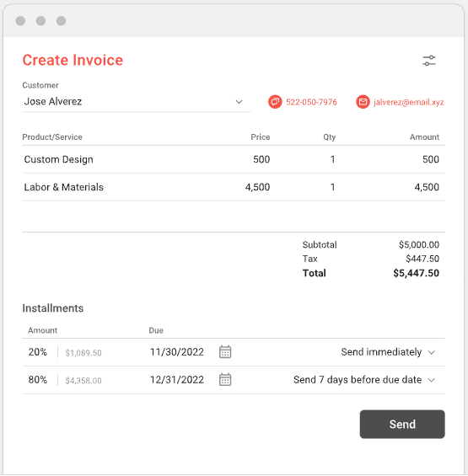468x476 pixels.
Task: Click the Product/Service column header
Action: (52, 137)
